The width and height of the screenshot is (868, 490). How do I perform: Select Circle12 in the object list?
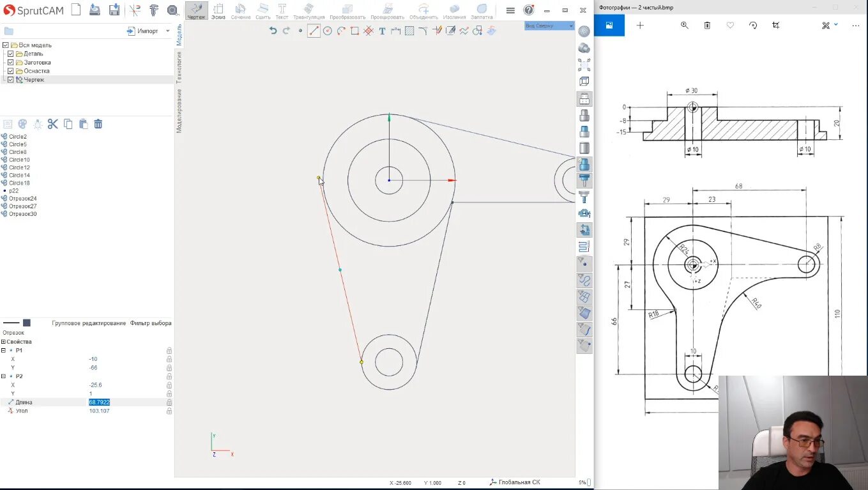click(19, 167)
